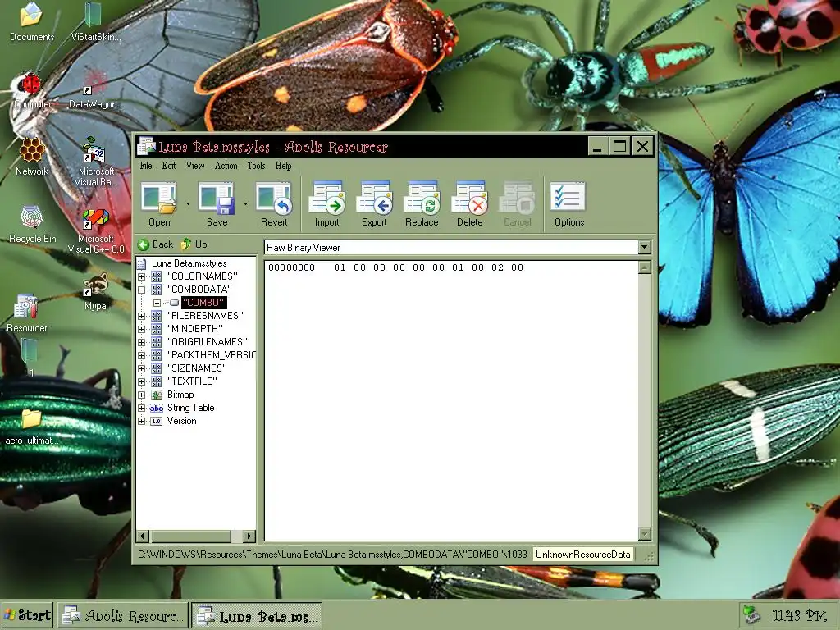840x630 pixels.
Task: Select the ViStartSkin desktop icon
Action: point(95,22)
